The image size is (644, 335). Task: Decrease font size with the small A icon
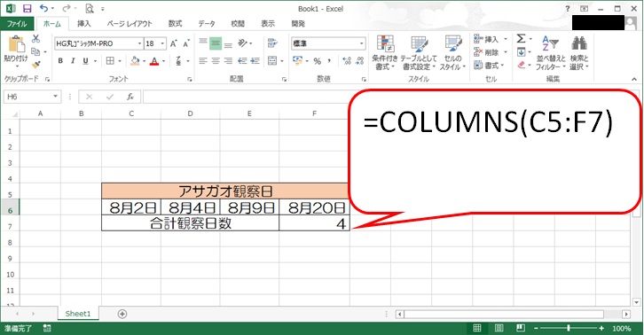186,43
